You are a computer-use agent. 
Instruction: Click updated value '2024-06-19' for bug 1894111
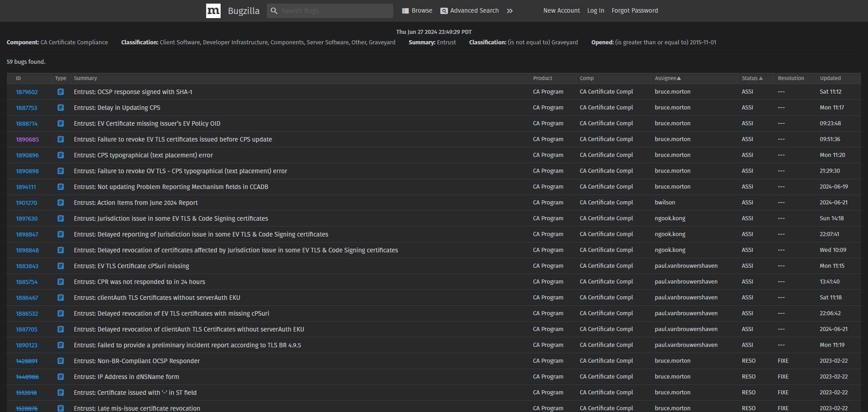(834, 187)
